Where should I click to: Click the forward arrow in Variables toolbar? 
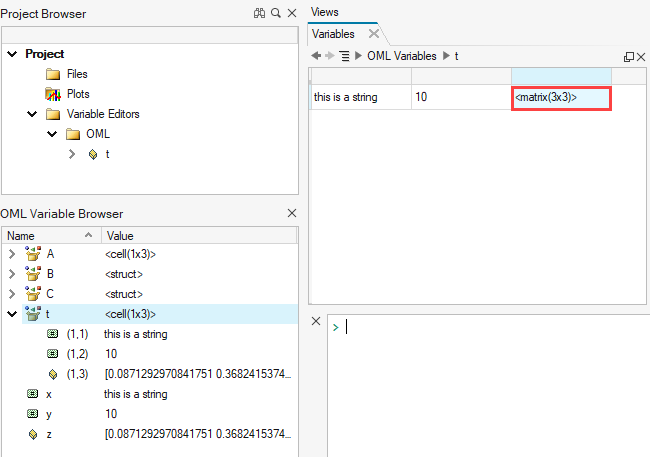329,56
